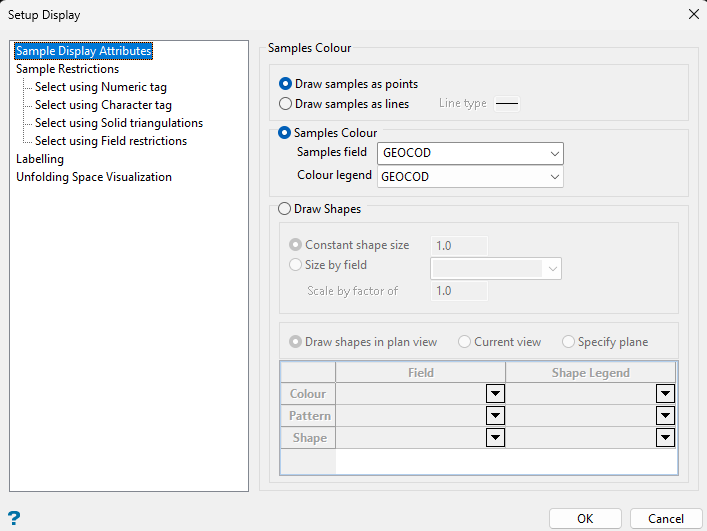Image resolution: width=707 pixels, height=531 pixels.
Task: Select Sample Display Attributes tree item
Action: pos(83,50)
